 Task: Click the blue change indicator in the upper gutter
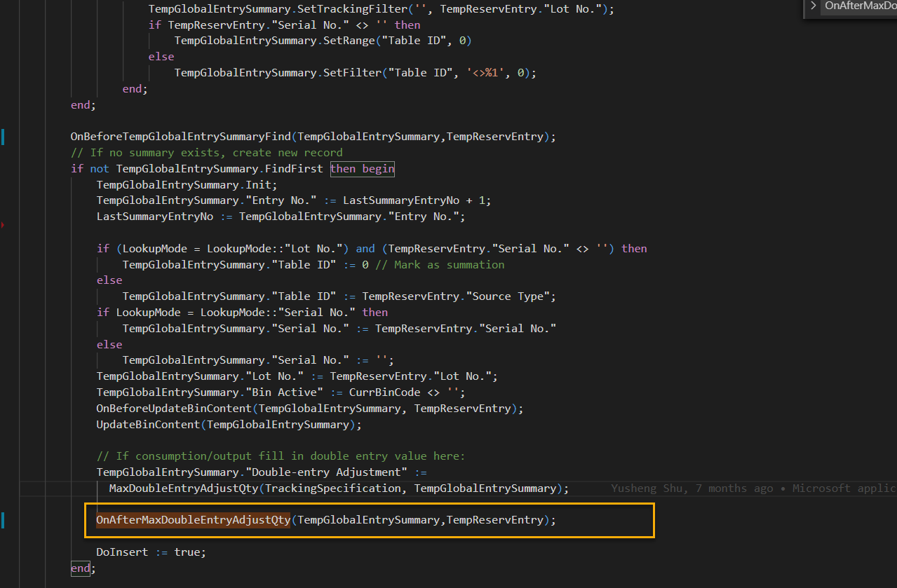tap(3, 137)
